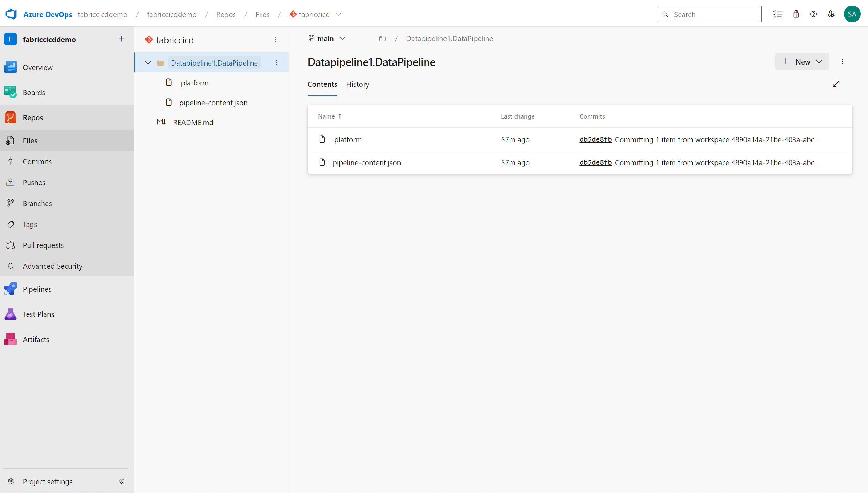
Task: Enter full screen mode with the expand icon
Action: [836, 84]
